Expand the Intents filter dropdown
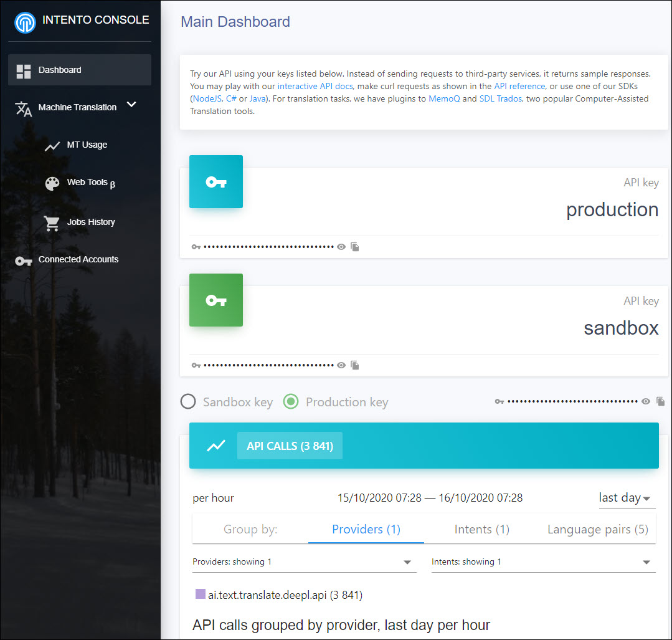The image size is (672, 640). pyautogui.click(x=646, y=562)
